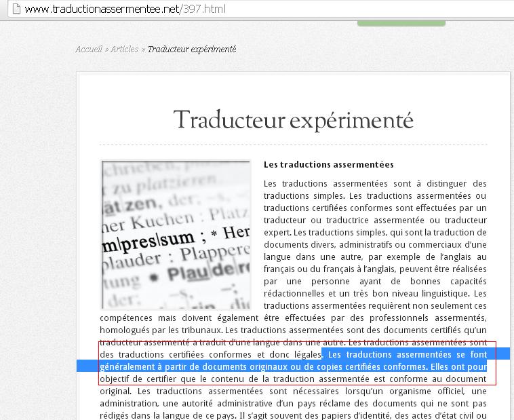This screenshot has height=420, width=514.
Task: Click the line starting "traducteur ou traductrice assermentée"
Action: [375, 220]
